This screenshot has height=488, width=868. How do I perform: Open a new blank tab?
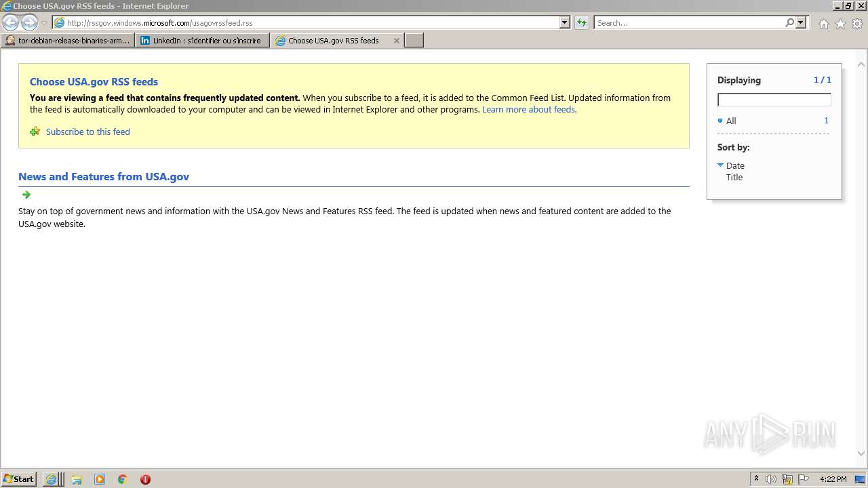414,41
